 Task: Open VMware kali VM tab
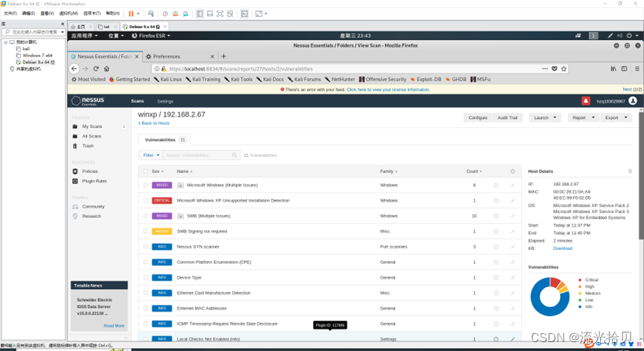(106, 27)
